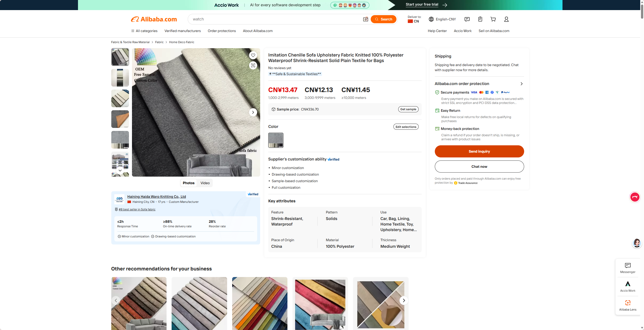Expand thumbnail list down arrow
Image resolution: width=644 pixels, height=330 pixels.
click(x=120, y=171)
